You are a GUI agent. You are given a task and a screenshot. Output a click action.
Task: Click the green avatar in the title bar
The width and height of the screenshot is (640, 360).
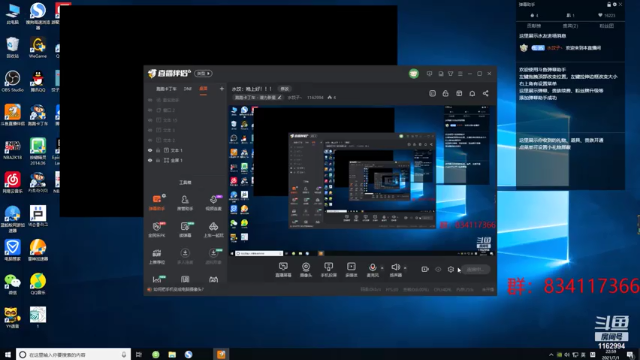(x=413, y=73)
